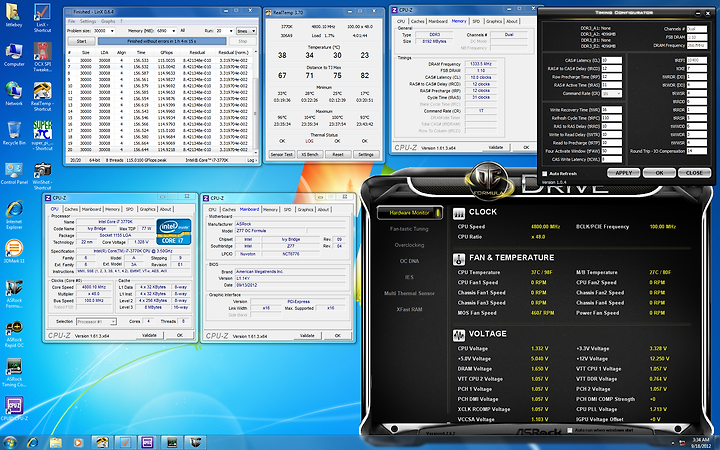Select Hardware Monitor in the Formula Drive sidebar
720x450 pixels.
tap(410, 213)
